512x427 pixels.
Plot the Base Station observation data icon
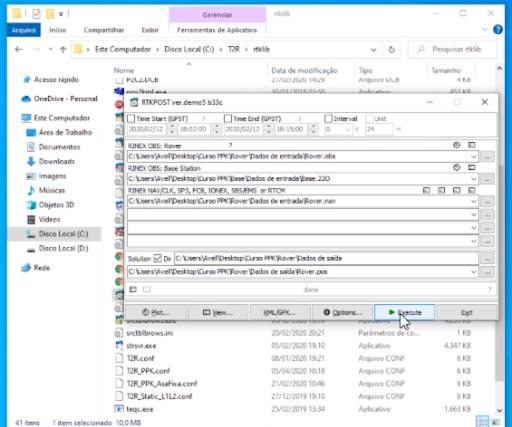tap(457, 167)
